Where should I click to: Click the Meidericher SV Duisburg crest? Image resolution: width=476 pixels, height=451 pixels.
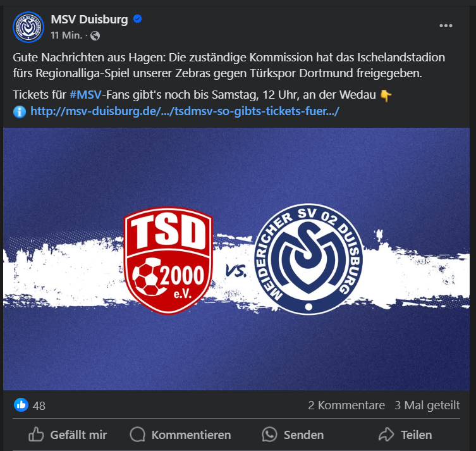[308, 259]
